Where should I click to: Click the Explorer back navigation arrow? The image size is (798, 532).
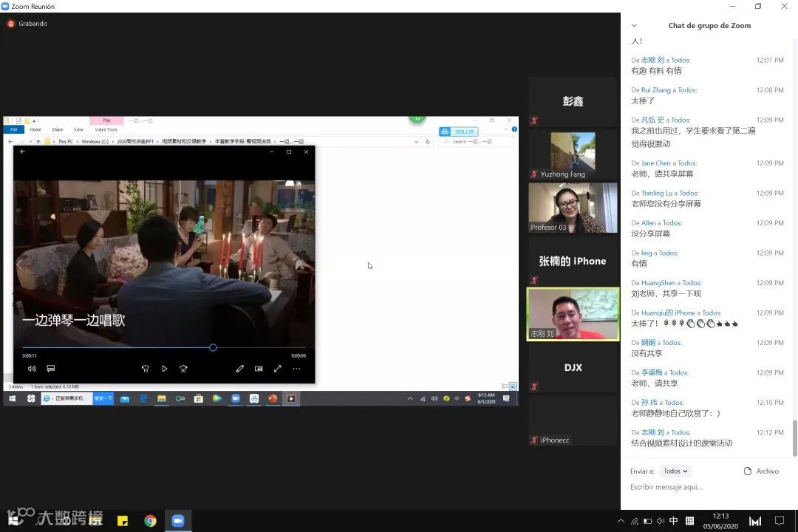(10, 142)
